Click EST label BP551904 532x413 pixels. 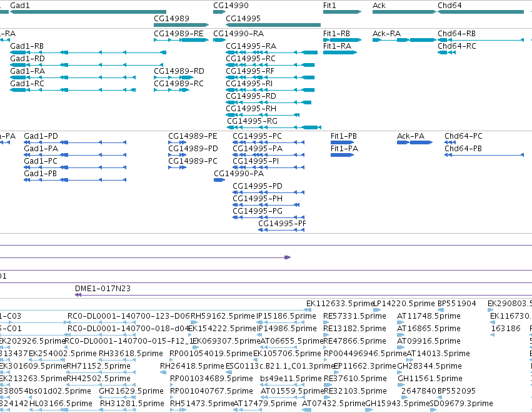click(x=457, y=304)
